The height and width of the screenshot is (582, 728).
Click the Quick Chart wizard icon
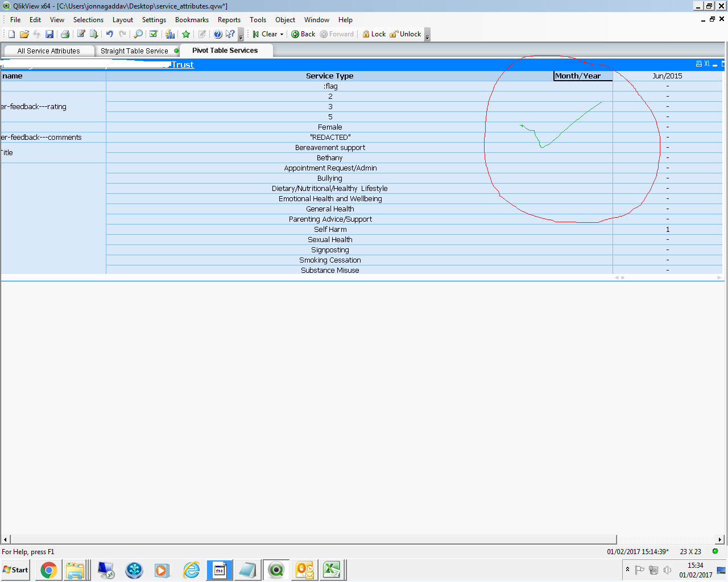(170, 34)
